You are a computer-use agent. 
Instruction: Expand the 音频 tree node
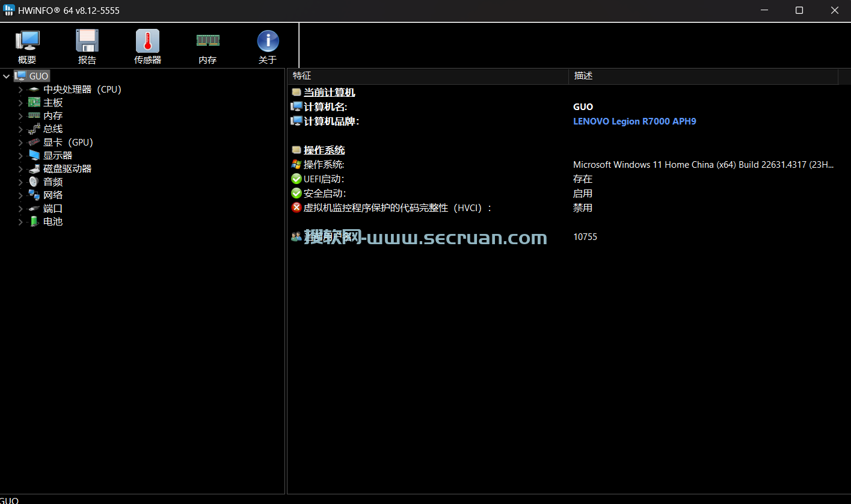20,182
